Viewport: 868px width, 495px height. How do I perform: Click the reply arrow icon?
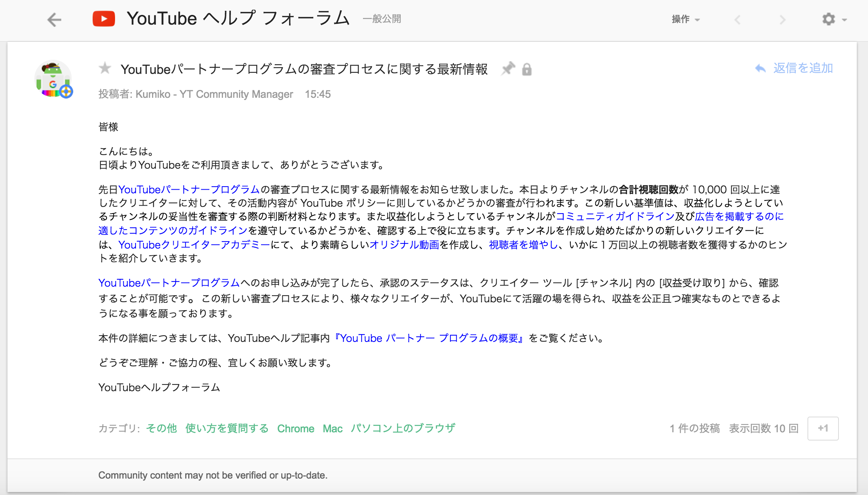760,68
